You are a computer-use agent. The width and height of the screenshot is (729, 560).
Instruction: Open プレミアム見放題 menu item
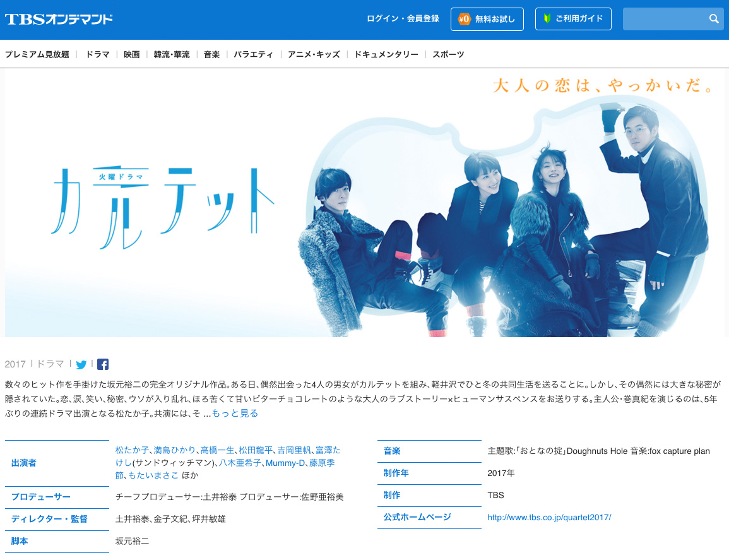coord(37,54)
